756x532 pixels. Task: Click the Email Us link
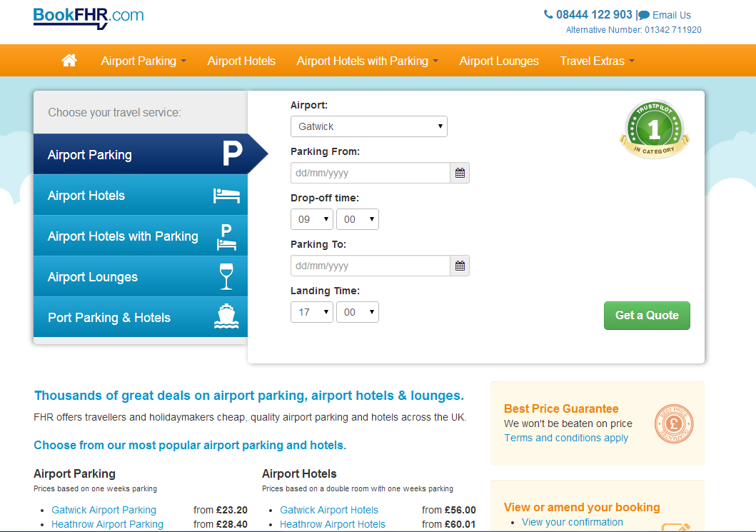pyautogui.click(x=671, y=16)
